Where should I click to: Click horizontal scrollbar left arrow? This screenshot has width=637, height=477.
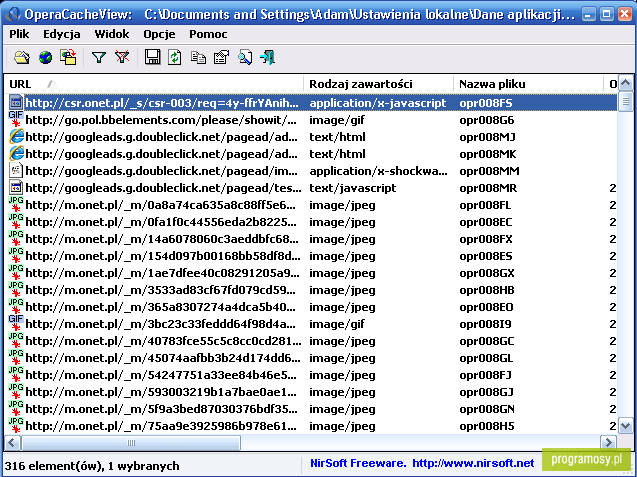click(x=12, y=442)
